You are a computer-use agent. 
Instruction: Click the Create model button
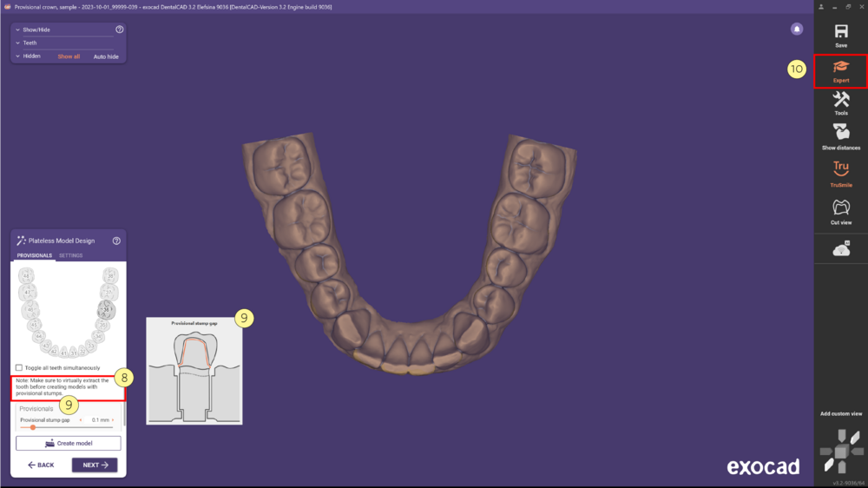[x=68, y=443]
